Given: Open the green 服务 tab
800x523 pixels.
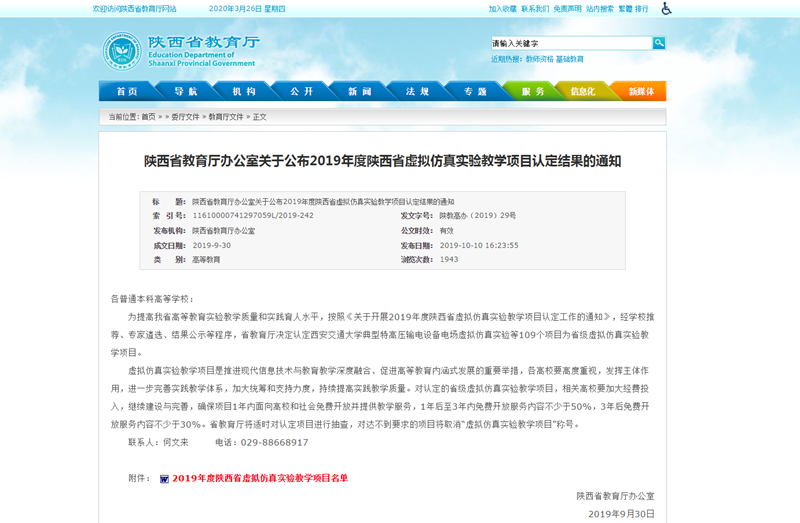Looking at the screenshot, I should click(x=533, y=92).
